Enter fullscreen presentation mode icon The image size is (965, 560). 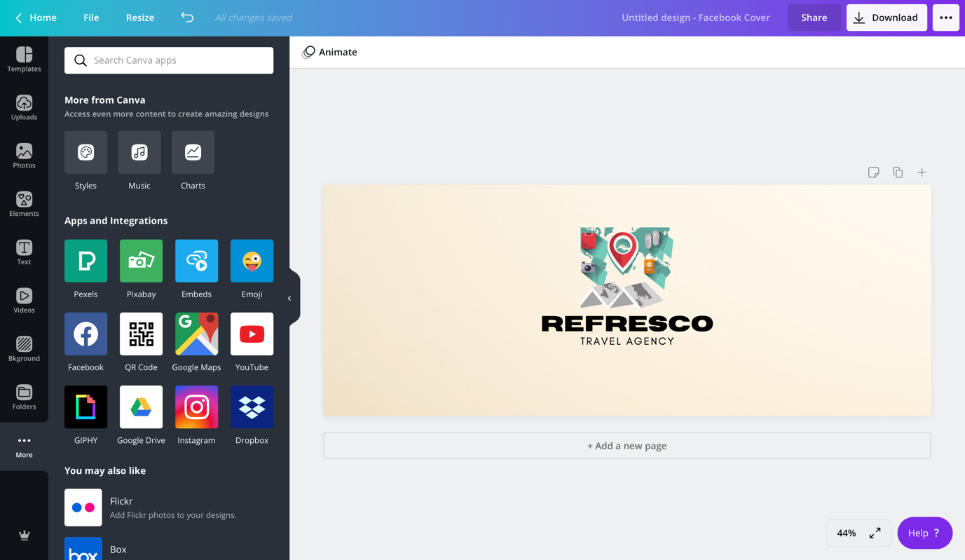(875, 533)
